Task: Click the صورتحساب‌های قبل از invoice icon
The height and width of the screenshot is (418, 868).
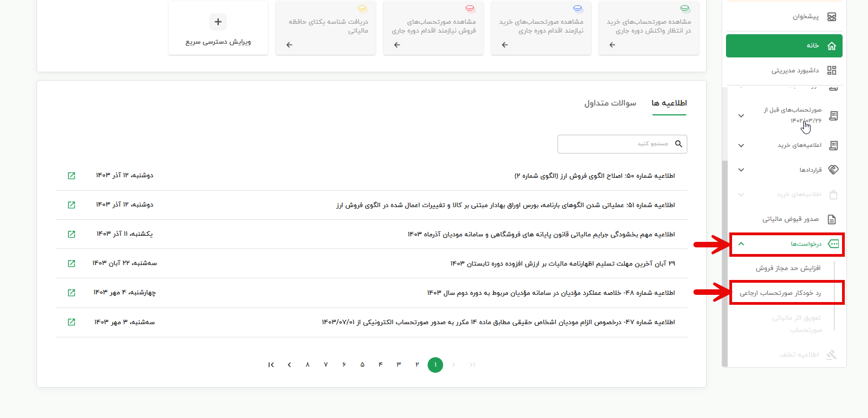Action: click(834, 115)
